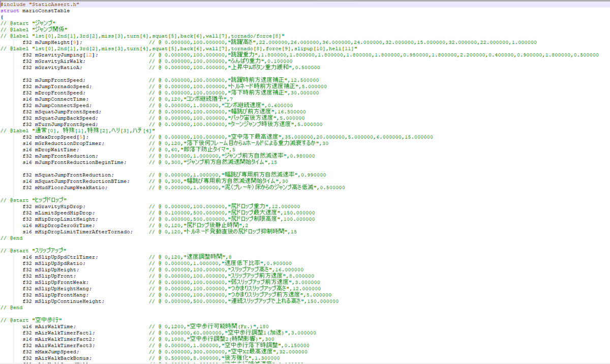This screenshot has width=610, height=364.
Task: Click the mTurnJumpFrontSpeed identifier
Action: point(65,124)
